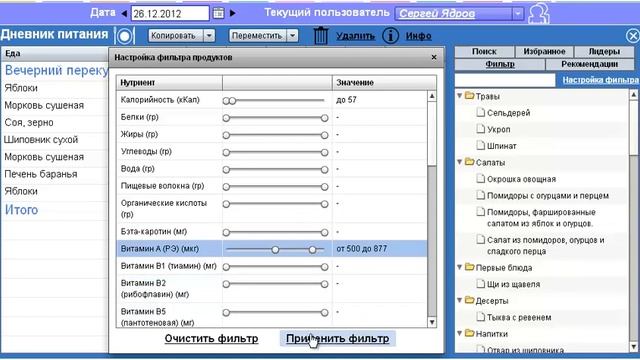
Task: Open the current user dropdown
Action: [518, 13]
